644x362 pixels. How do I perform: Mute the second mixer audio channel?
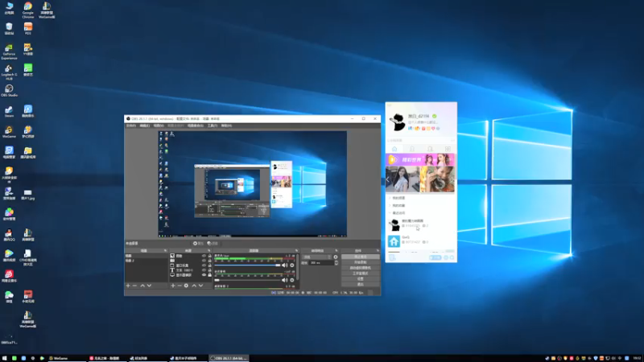click(x=285, y=280)
